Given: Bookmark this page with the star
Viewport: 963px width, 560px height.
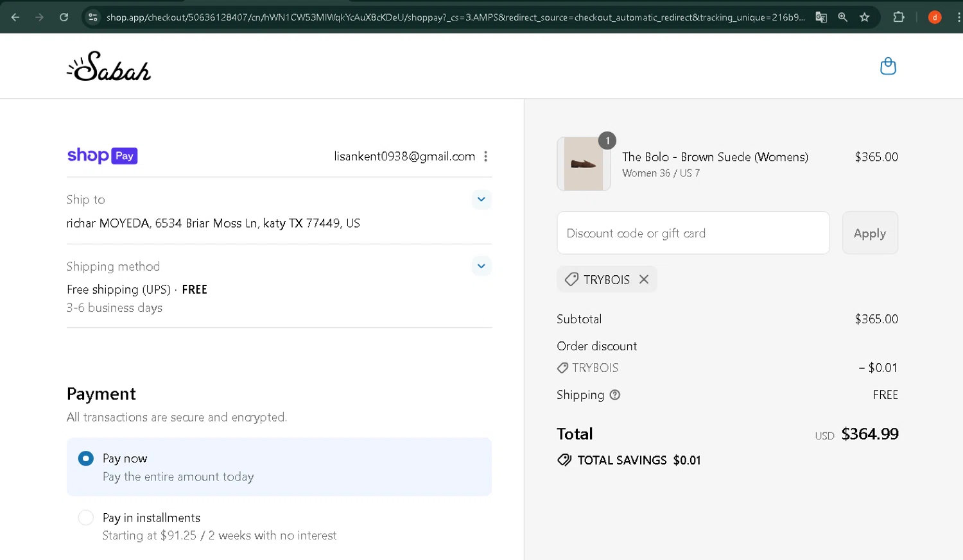Looking at the screenshot, I should click(x=865, y=17).
